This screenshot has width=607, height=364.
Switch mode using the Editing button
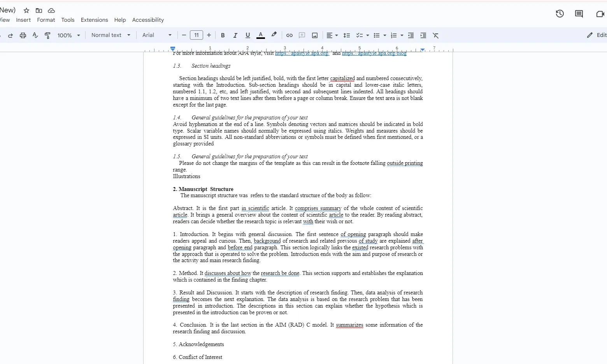tap(596, 35)
